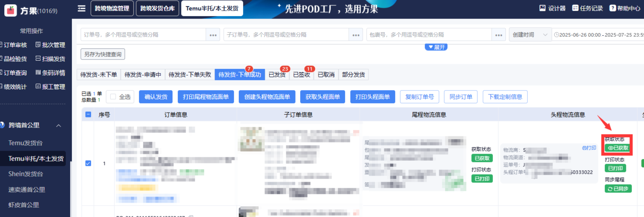The height and width of the screenshot is (217, 644).
Task: Open the 创建时间 dropdown
Action: (x=530, y=35)
